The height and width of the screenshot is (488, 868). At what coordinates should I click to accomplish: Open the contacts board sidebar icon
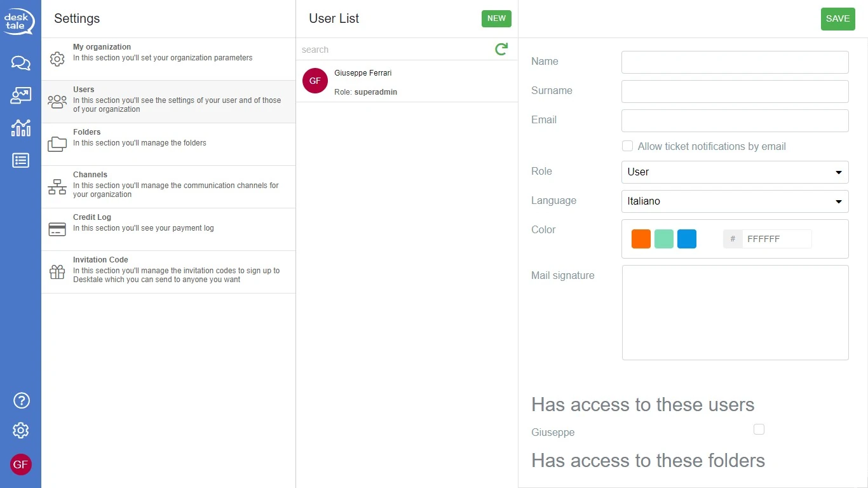(x=20, y=95)
